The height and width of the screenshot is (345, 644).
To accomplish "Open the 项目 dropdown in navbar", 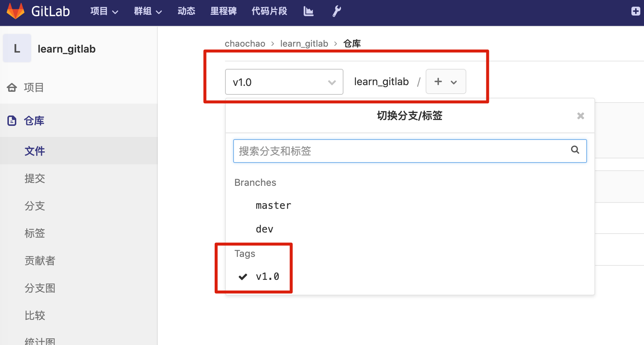I will click(104, 11).
